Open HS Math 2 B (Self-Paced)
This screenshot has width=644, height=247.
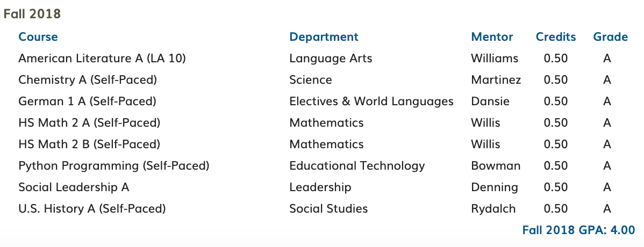[89, 144]
